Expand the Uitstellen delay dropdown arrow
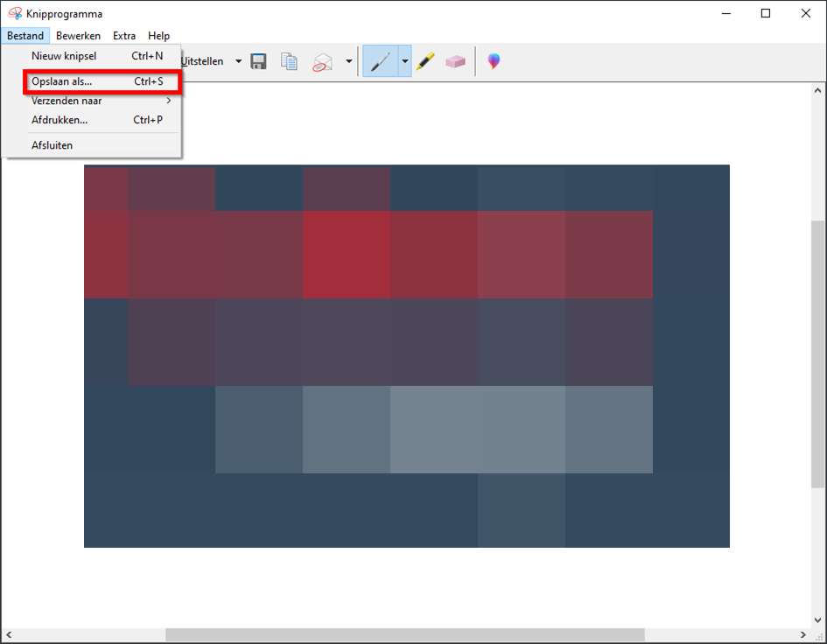The width and height of the screenshot is (827, 644). tap(238, 61)
